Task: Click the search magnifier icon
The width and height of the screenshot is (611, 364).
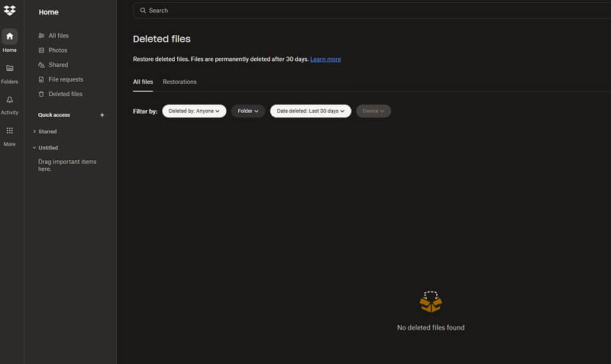Action: tap(143, 11)
